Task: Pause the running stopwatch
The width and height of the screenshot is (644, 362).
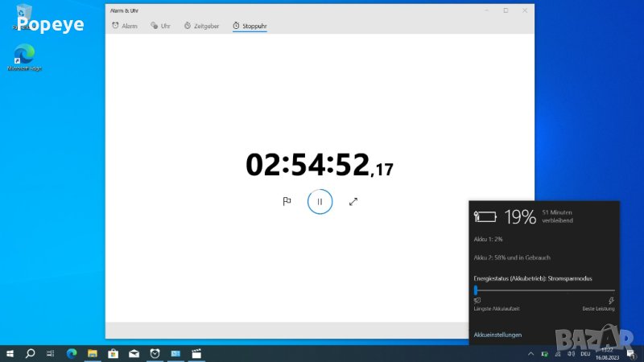Action: (x=320, y=202)
